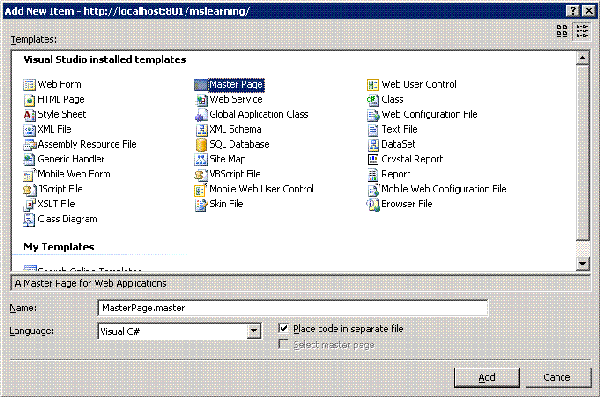Screen dimensions: 600x397
Task: Select the HTML Page template icon
Action: coord(29,100)
